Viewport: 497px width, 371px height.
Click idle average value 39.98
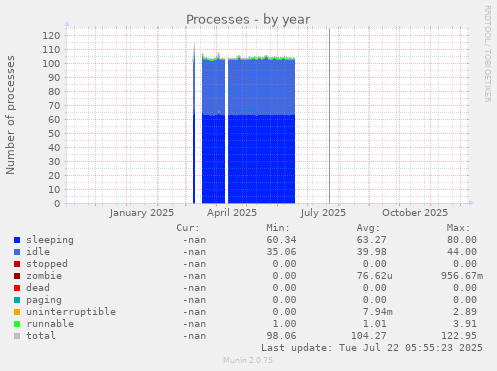(x=371, y=252)
